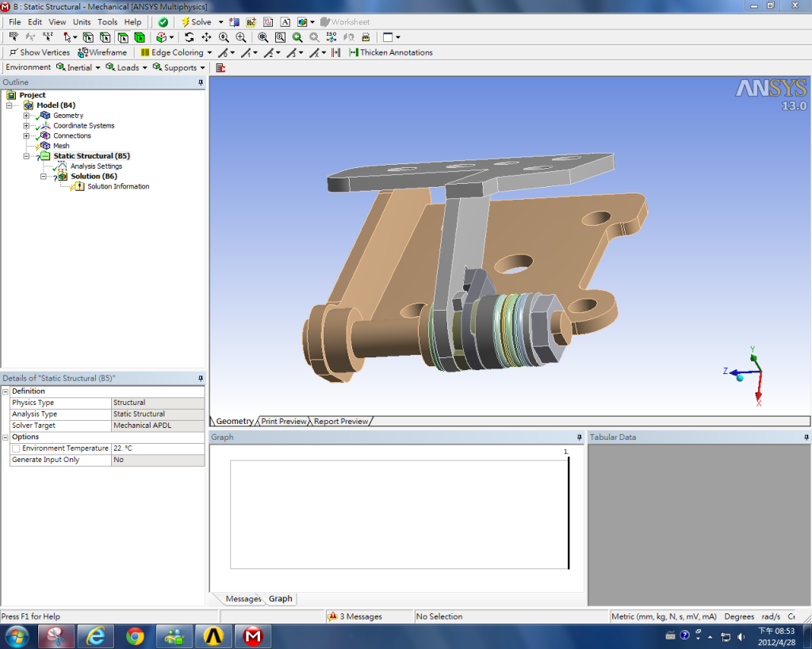Click the Wireframe display icon
812x649 pixels.
(103, 52)
